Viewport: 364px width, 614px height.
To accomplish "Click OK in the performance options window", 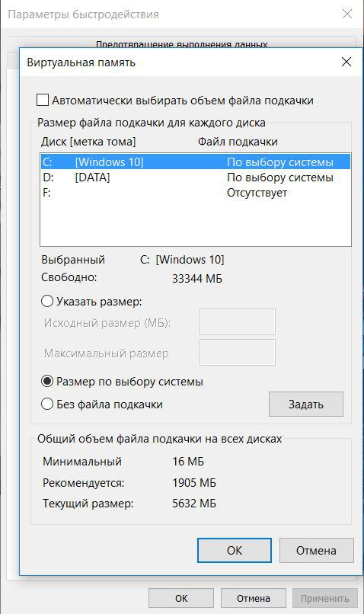I will coord(180,598).
